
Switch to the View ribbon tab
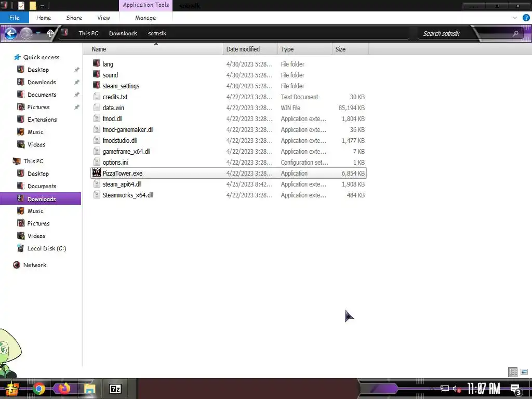[x=103, y=18]
